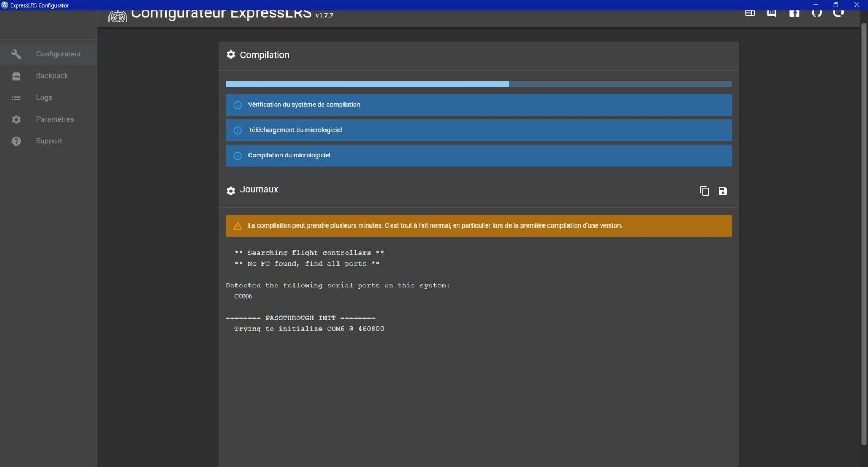This screenshot has width=868, height=467.
Task: Go to Paramètres in the sidebar
Action: pos(54,119)
